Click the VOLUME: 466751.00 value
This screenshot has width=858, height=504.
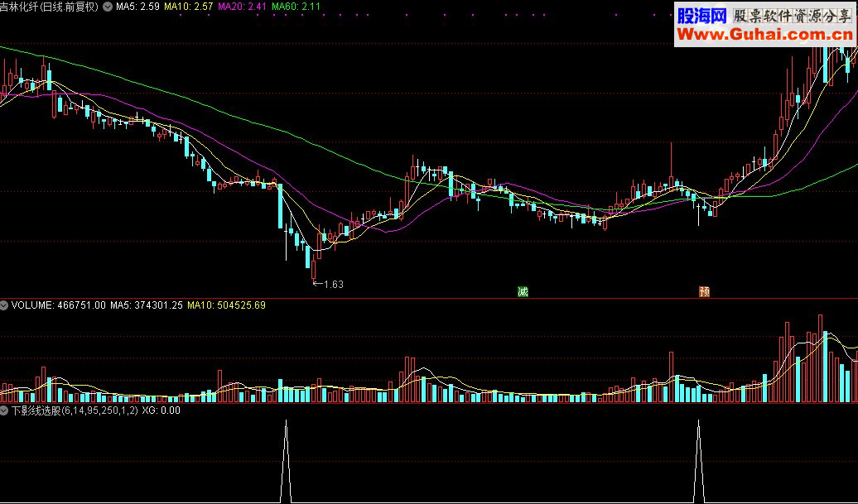pyautogui.click(x=59, y=305)
